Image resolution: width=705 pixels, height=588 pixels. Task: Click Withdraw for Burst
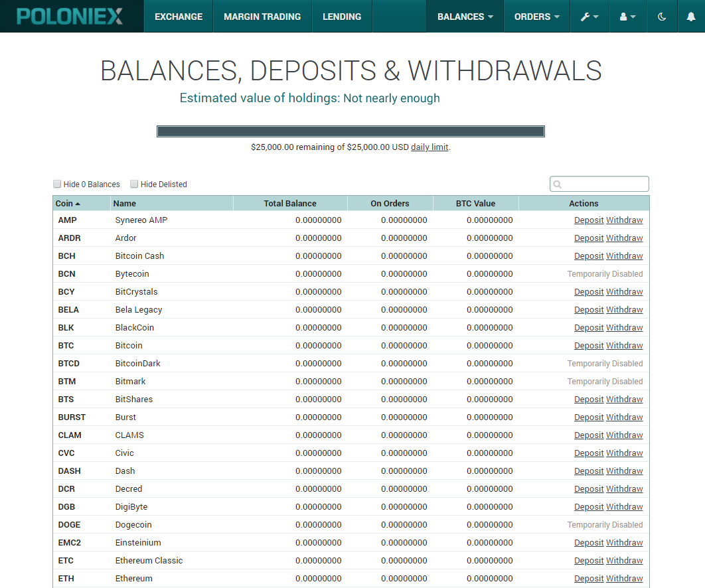coord(625,417)
